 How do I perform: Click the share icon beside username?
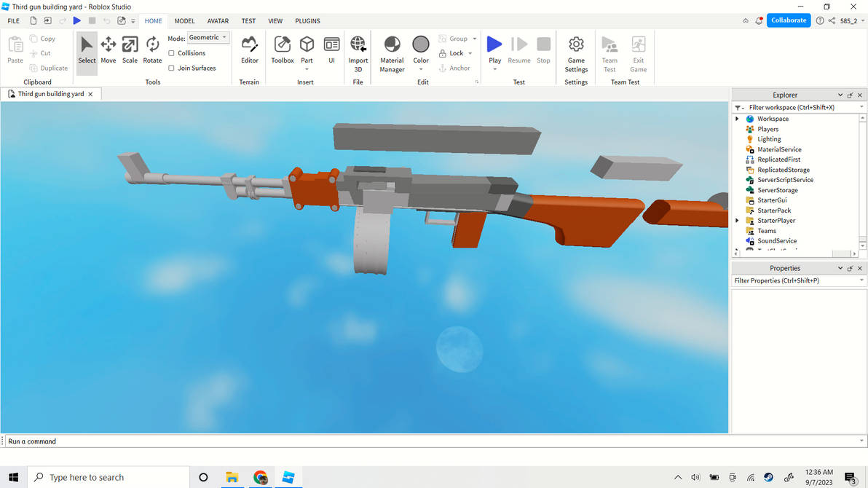(832, 20)
